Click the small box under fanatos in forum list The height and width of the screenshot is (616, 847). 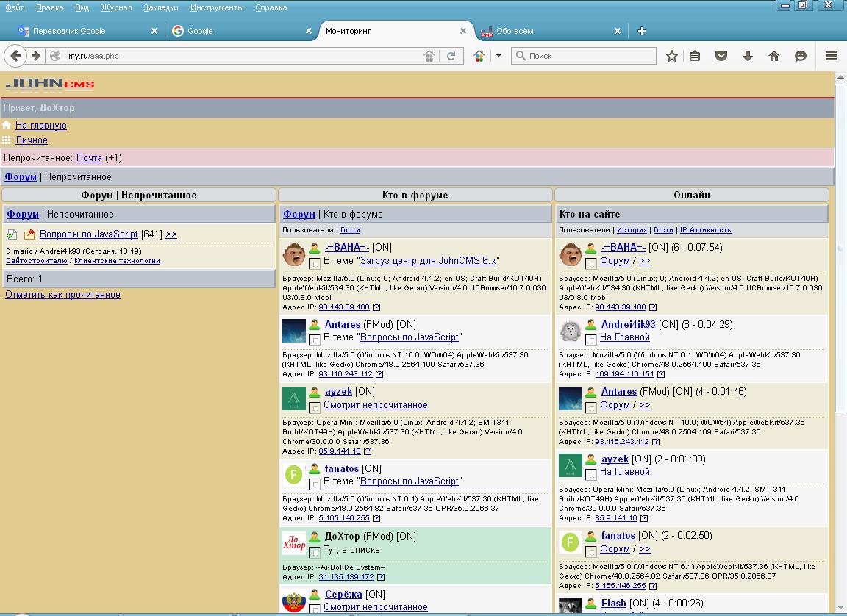point(315,484)
